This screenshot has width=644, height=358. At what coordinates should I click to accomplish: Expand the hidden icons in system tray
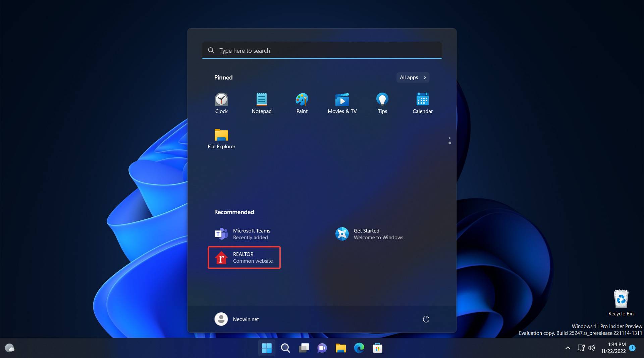pyautogui.click(x=567, y=348)
